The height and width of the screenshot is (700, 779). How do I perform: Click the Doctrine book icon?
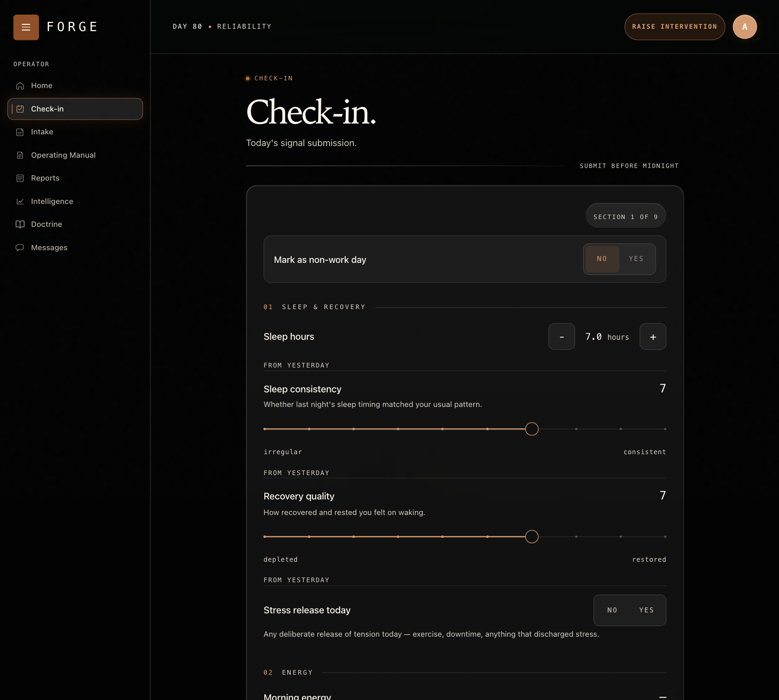[20, 224]
